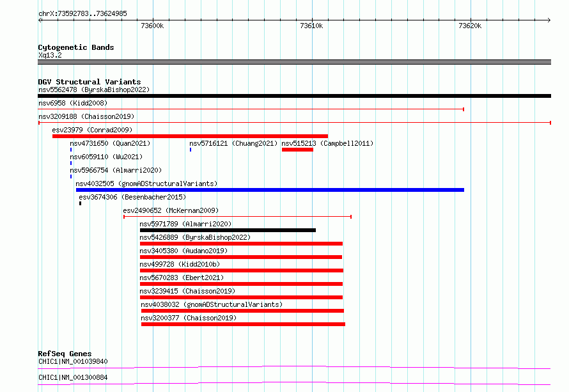This screenshot has width=569, height=392.
Task: Click the RefSeq Genes track title
Action: [x=65, y=354]
